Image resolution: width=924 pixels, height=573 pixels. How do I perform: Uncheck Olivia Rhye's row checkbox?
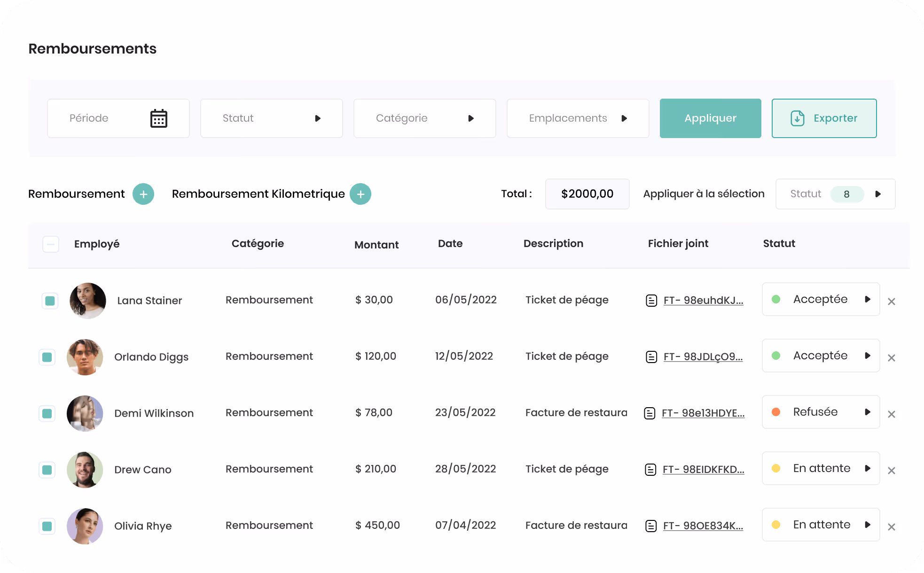47,526
